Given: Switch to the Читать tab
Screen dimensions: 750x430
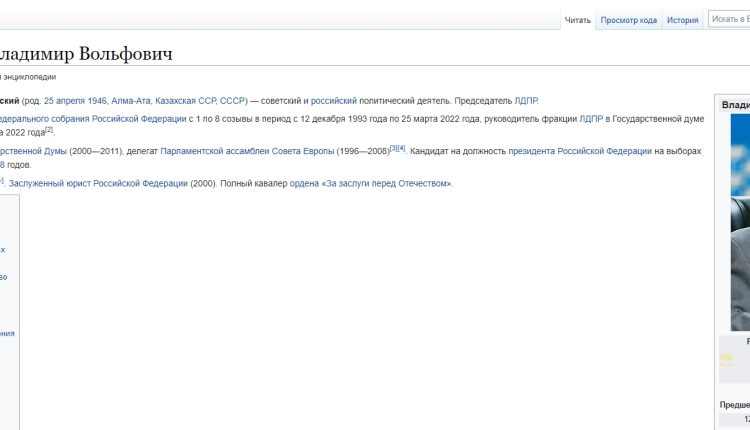Looking at the screenshot, I should 577,20.
